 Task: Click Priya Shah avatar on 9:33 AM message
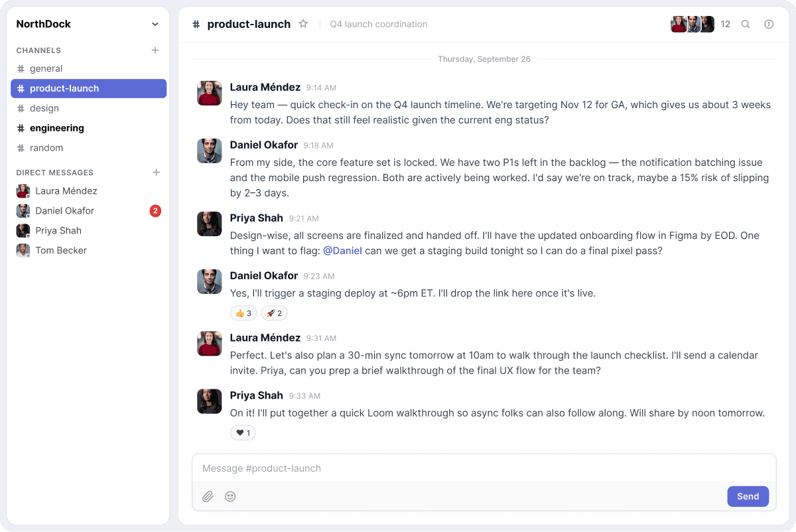click(x=209, y=401)
